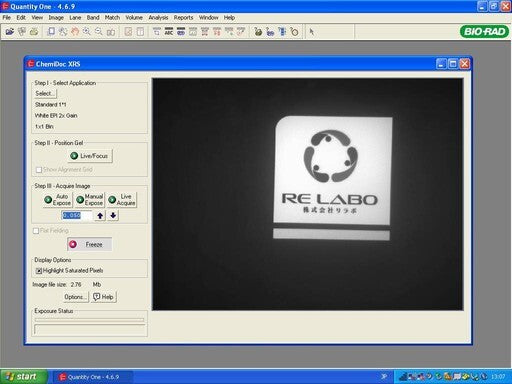512x384 pixels.
Task: Close the ChemiDoc XRS window
Action: coord(464,64)
